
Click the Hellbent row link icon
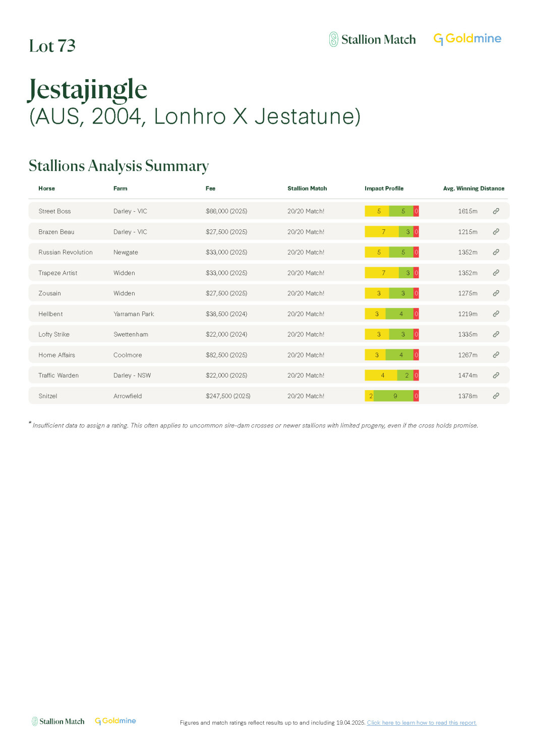point(496,313)
